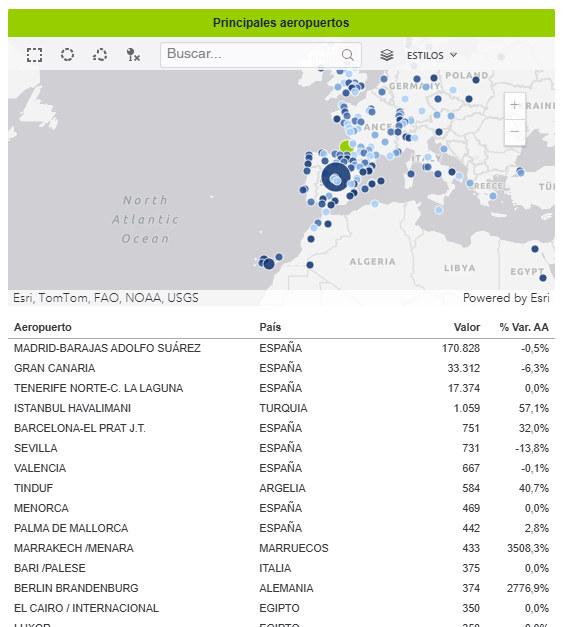The height and width of the screenshot is (627, 563).
Task: Click the large Canary Islands bubble
Action: tap(269, 264)
